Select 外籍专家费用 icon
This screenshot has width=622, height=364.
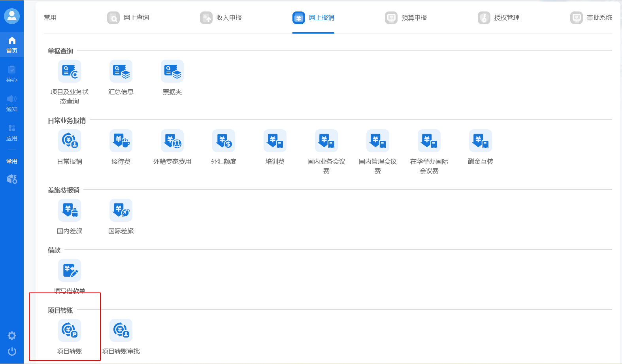(x=172, y=141)
